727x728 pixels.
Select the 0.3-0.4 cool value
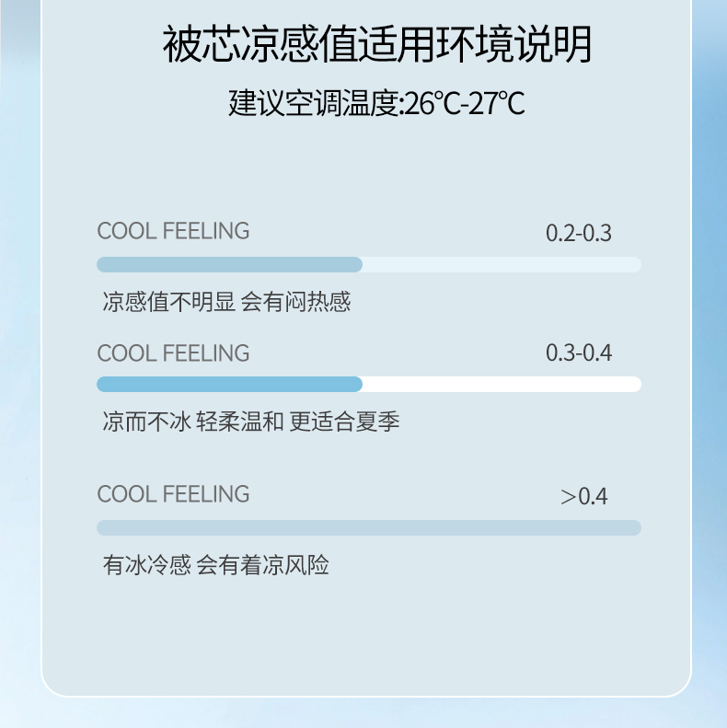[x=578, y=353]
